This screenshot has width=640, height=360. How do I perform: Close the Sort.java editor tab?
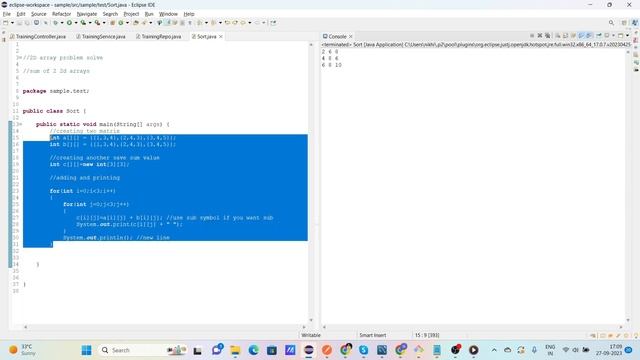[x=221, y=36]
